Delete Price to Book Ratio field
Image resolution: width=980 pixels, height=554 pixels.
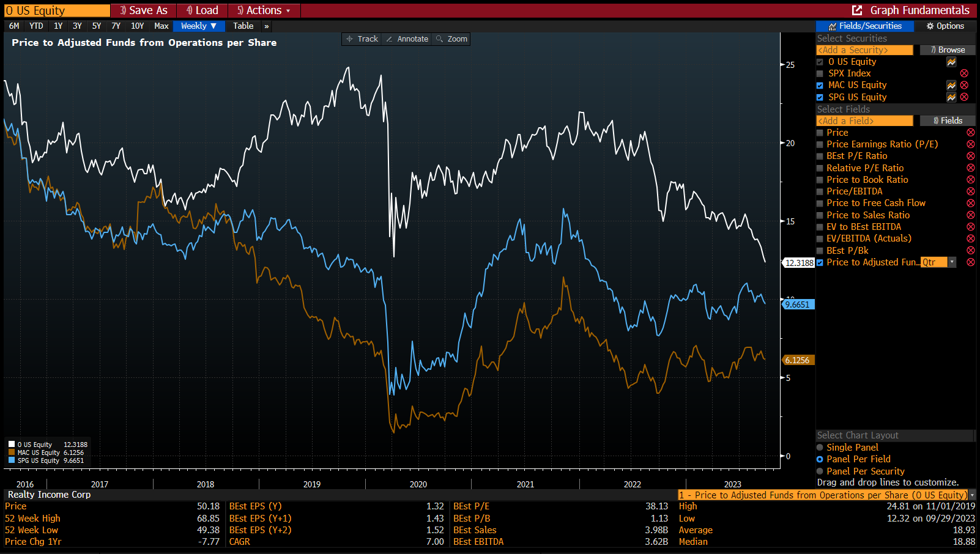click(x=970, y=180)
